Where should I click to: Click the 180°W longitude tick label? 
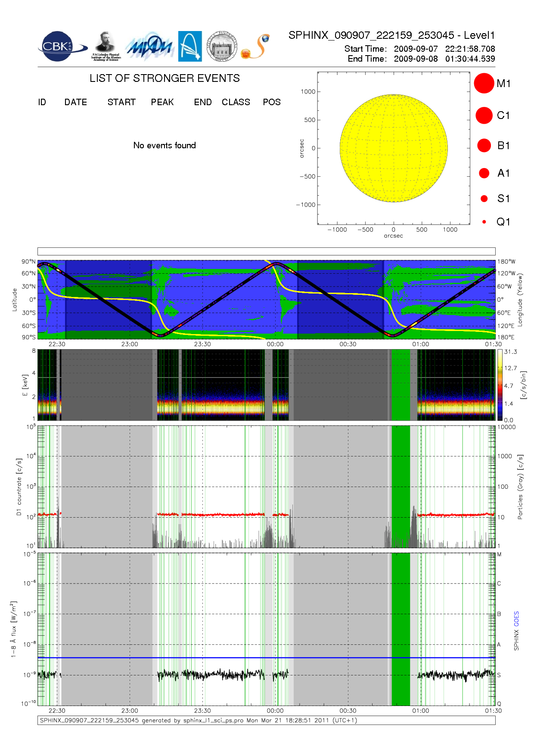tap(506, 262)
